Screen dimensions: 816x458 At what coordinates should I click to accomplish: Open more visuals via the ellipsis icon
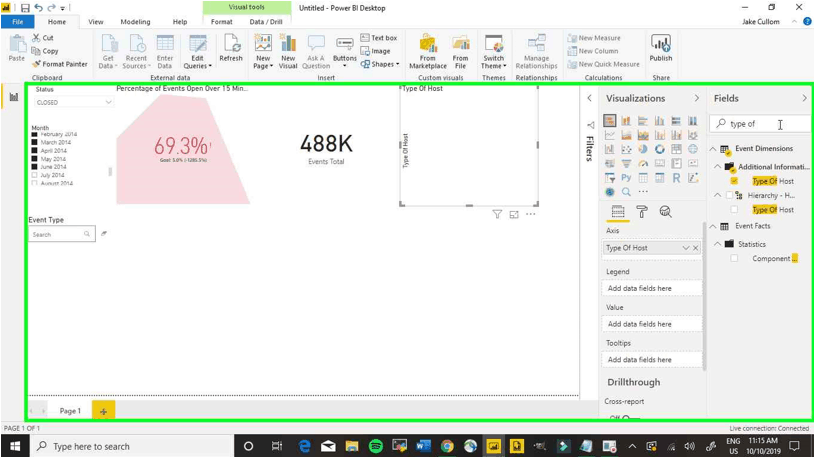643,192
